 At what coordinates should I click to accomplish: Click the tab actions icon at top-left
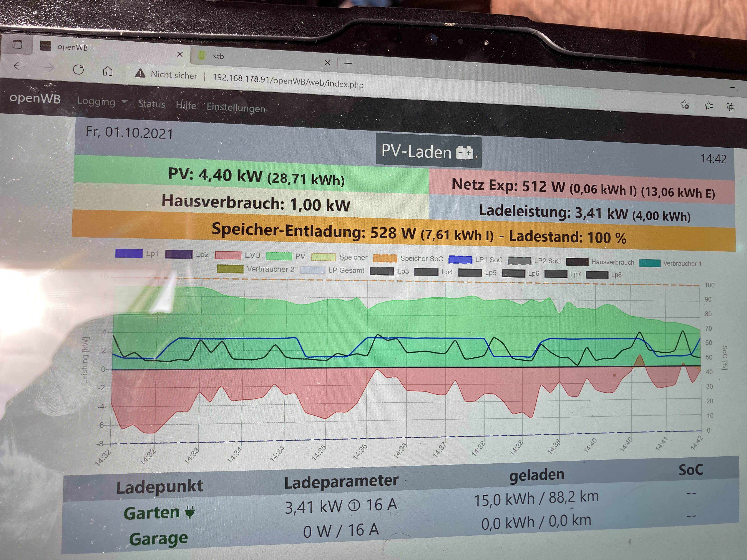17,44
